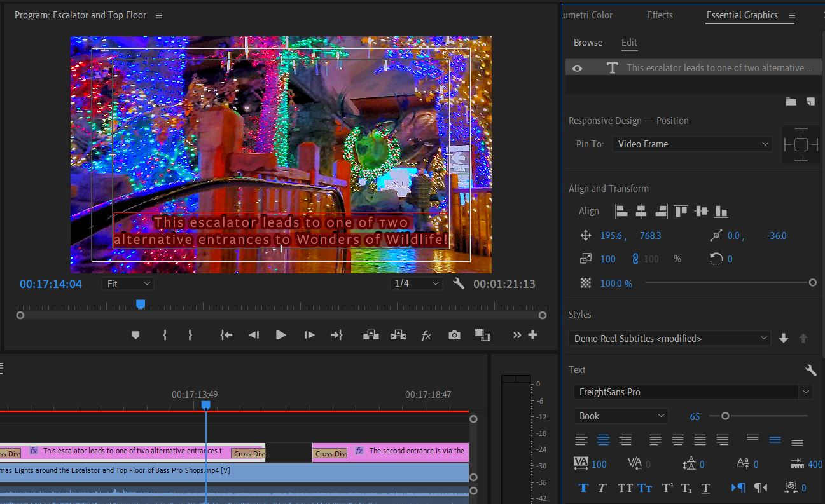
Task: Create a new group folder icon
Action: pos(791,101)
